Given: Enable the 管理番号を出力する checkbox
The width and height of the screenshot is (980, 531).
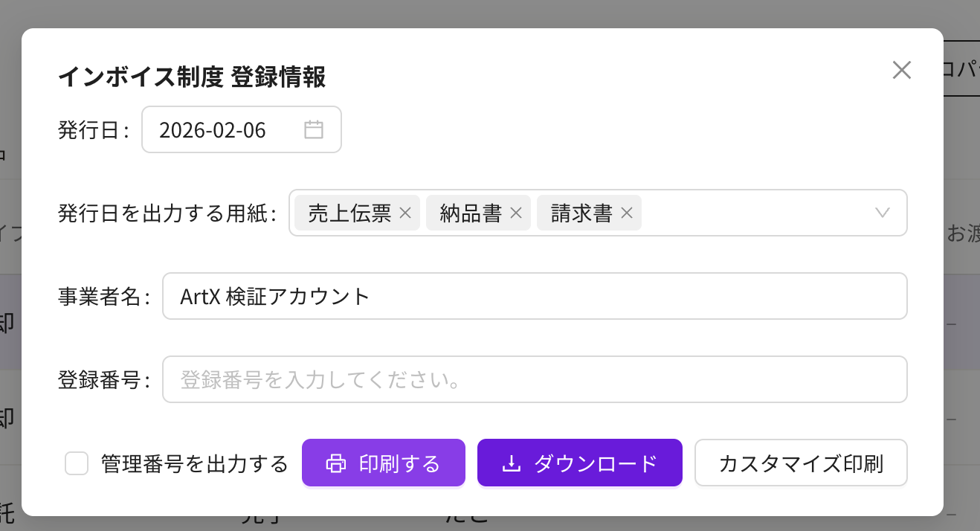Looking at the screenshot, I should pyautogui.click(x=76, y=463).
